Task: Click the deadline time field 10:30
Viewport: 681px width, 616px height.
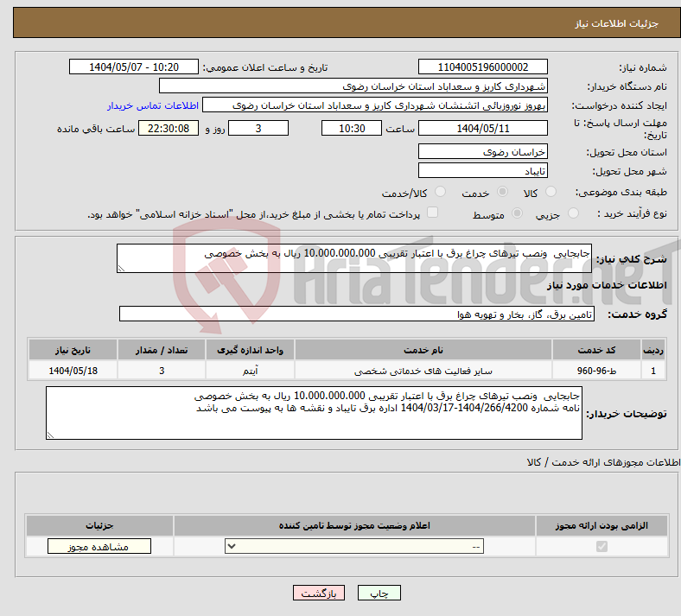Action: (352, 128)
